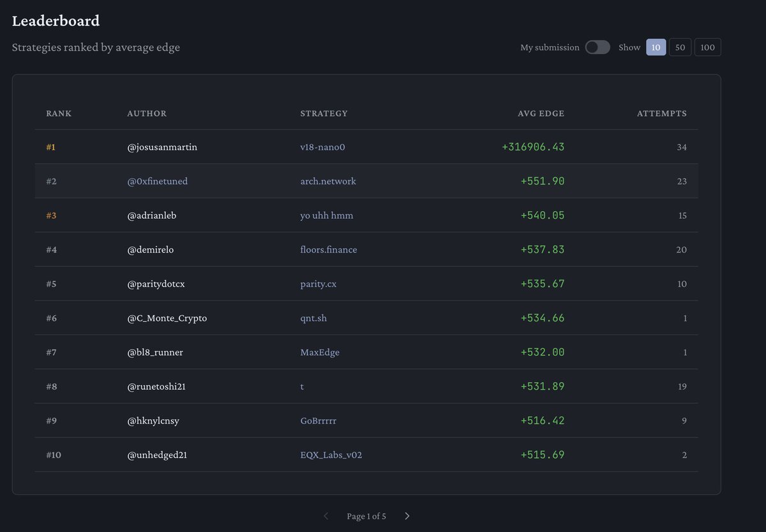766x532 pixels.
Task: Click rank #1 cell
Action: (x=51, y=147)
